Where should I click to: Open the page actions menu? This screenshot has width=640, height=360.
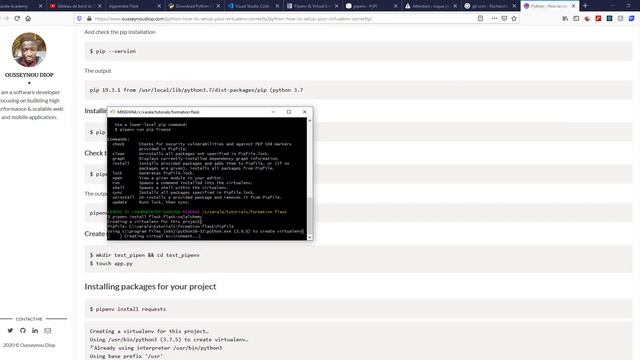click(x=494, y=18)
